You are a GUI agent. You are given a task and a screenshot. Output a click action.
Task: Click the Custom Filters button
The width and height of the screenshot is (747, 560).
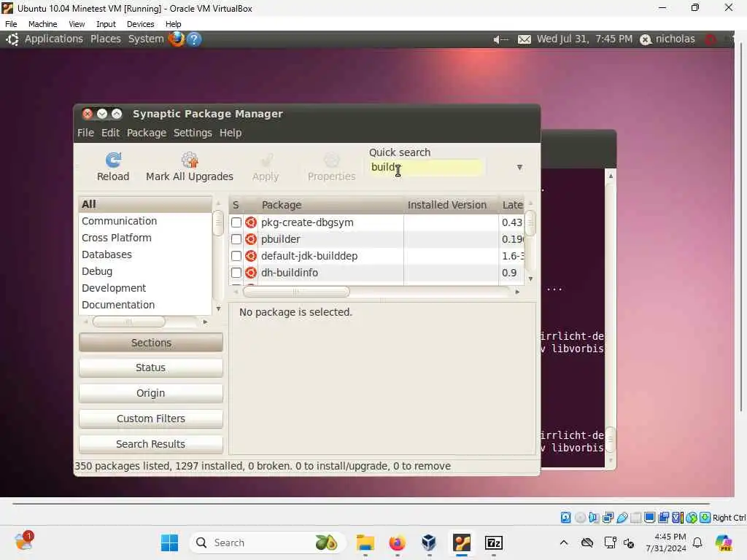[151, 419]
